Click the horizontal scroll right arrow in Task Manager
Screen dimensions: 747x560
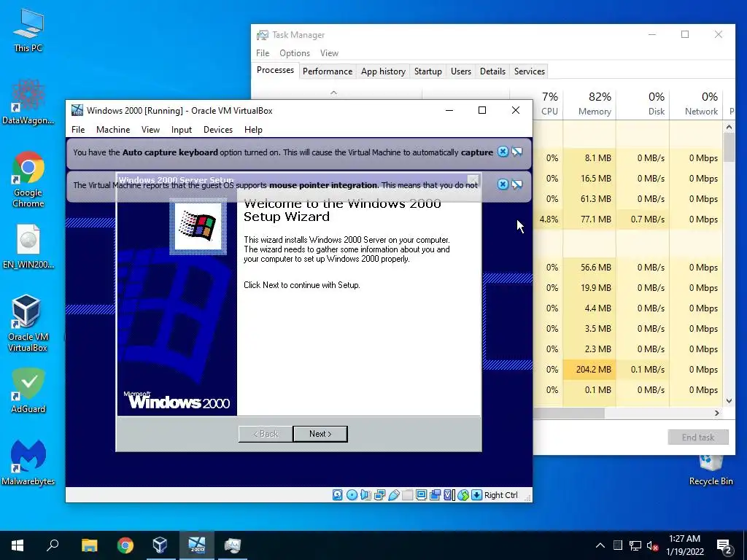[717, 413]
